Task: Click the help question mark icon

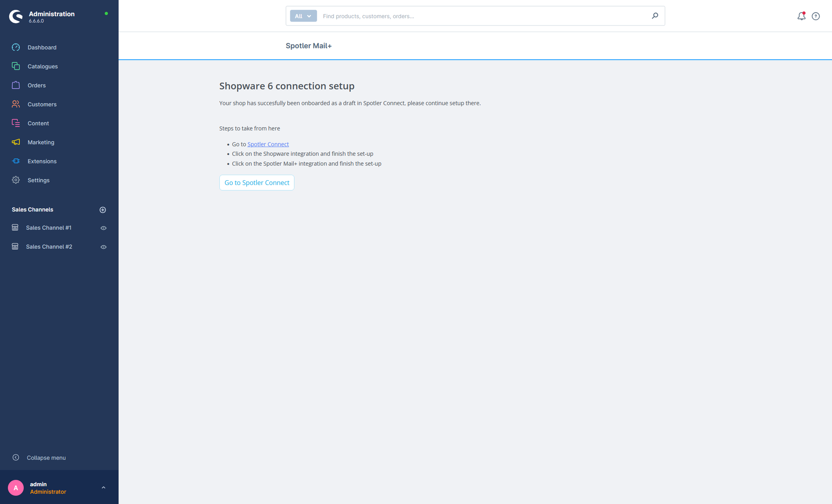Action: [x=816, y=16]
